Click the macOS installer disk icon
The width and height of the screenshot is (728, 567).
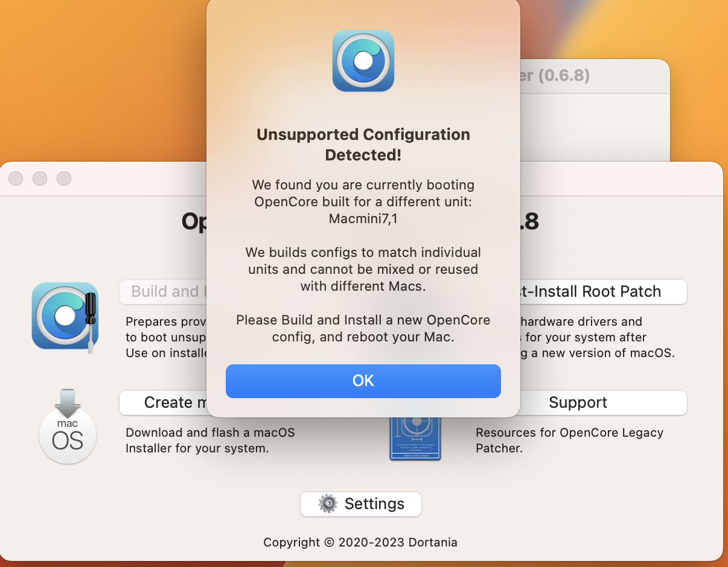(x=68, y=428)
